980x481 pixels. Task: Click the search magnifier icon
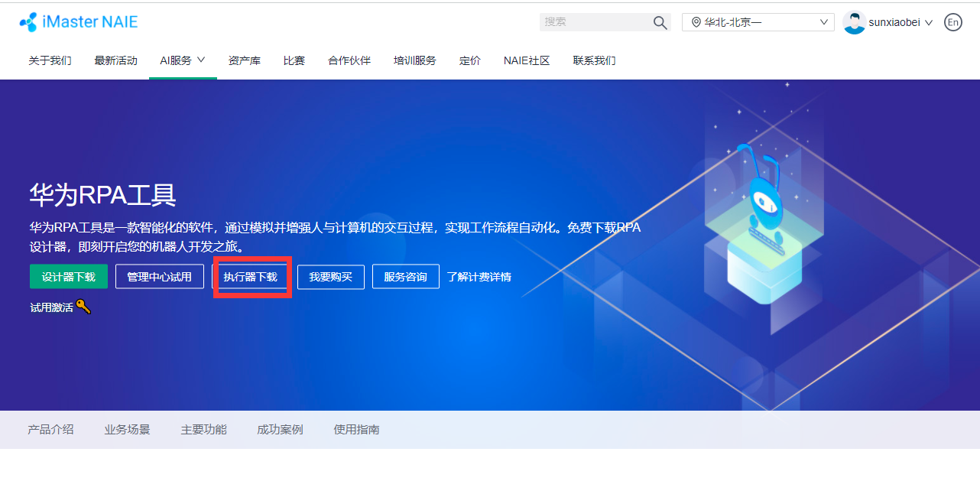660,23
